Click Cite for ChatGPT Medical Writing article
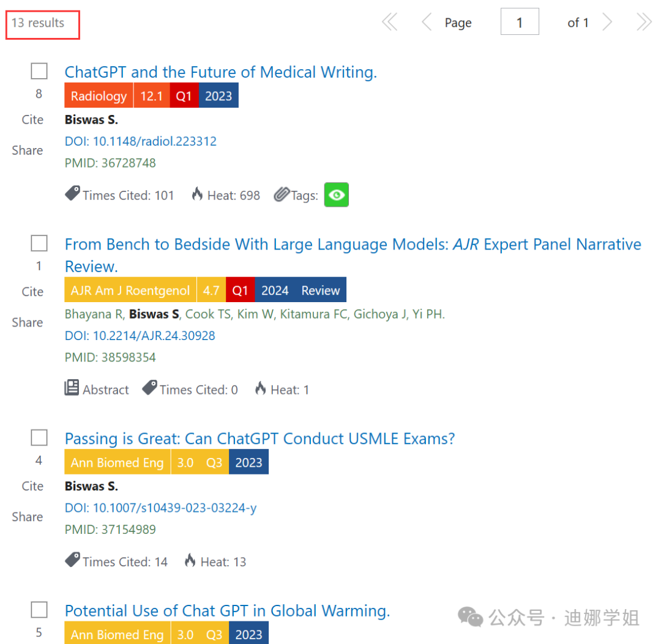The width and height of the screenshot is (661, 644). click(x=32, y=120)
